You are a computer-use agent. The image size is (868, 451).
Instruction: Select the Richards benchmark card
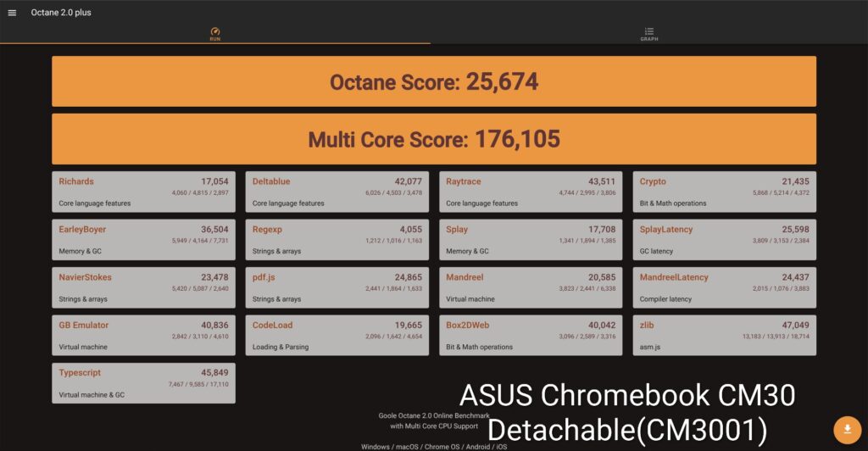[143, 192]
